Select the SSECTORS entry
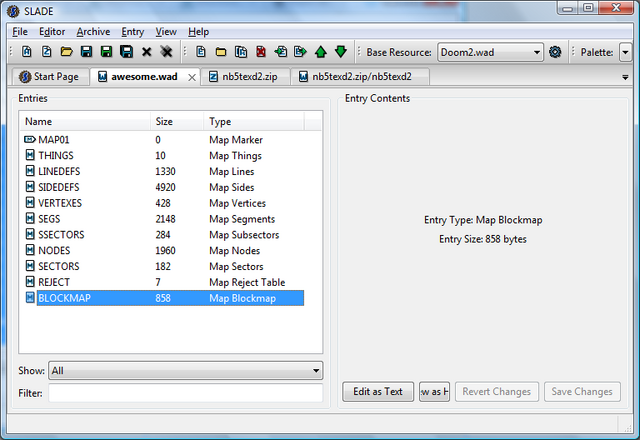 (61, 234)
